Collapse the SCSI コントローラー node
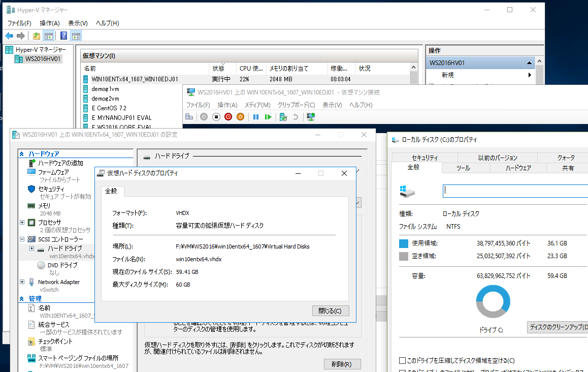This screenshot has height=372, width=588. click(x=22, y=239)
